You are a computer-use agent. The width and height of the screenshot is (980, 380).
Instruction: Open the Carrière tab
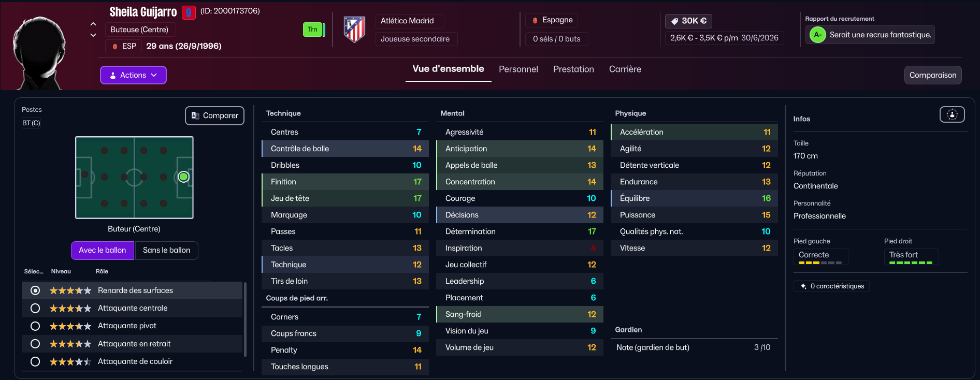(x=625, y=69)
